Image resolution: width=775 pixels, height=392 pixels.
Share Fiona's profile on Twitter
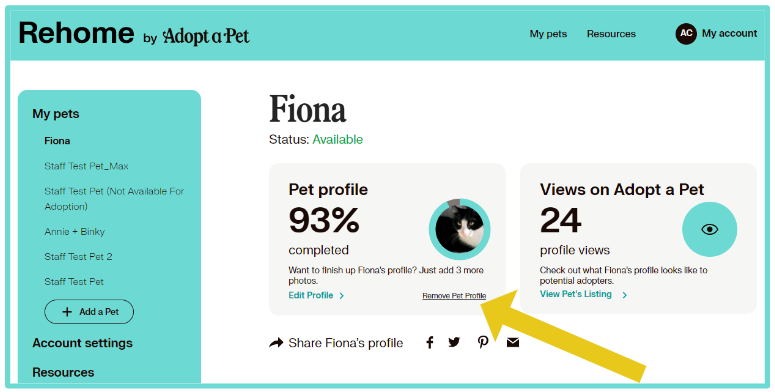click(454, 342)
